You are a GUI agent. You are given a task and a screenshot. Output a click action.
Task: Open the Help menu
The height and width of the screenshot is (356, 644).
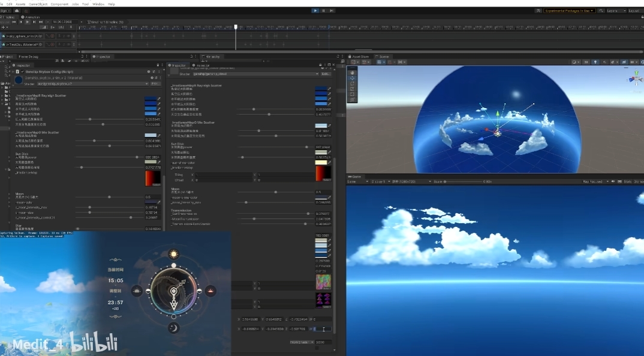tap(112, 4)
